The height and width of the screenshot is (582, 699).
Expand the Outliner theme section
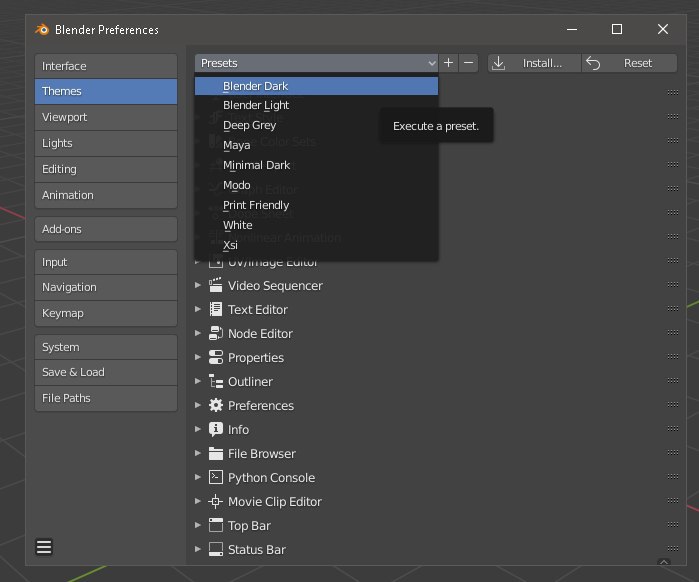click(x=198, y=381)
